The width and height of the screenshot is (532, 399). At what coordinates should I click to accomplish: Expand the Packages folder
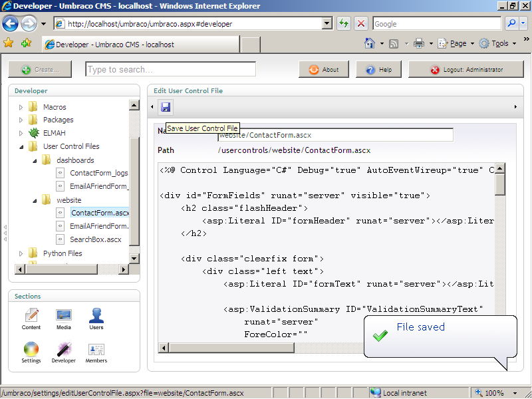pos(21,120)
